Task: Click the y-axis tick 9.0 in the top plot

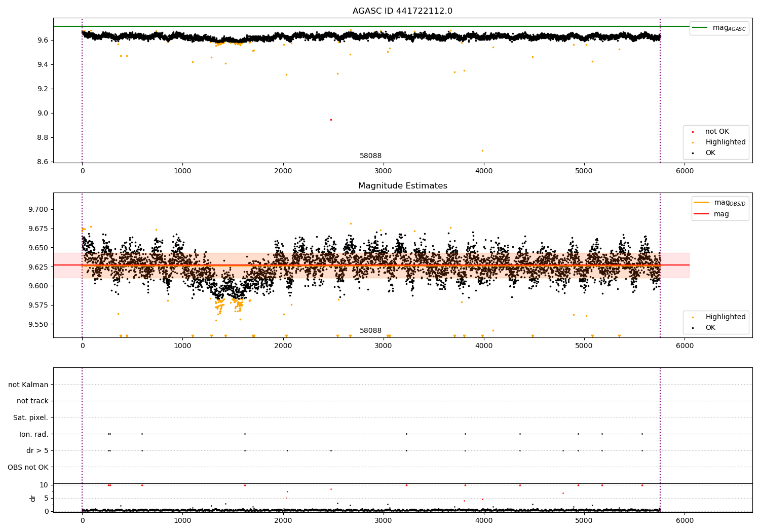Action: [x=43, y=113]
